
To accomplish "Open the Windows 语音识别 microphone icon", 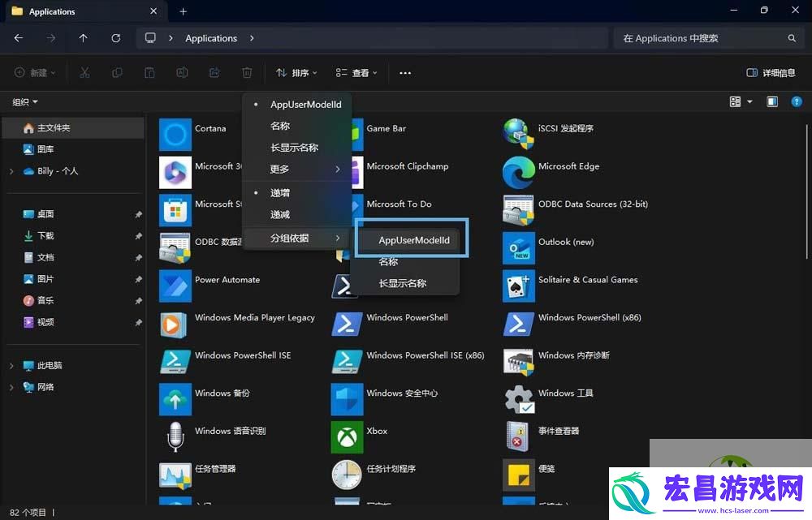I will tap(175, 436).
